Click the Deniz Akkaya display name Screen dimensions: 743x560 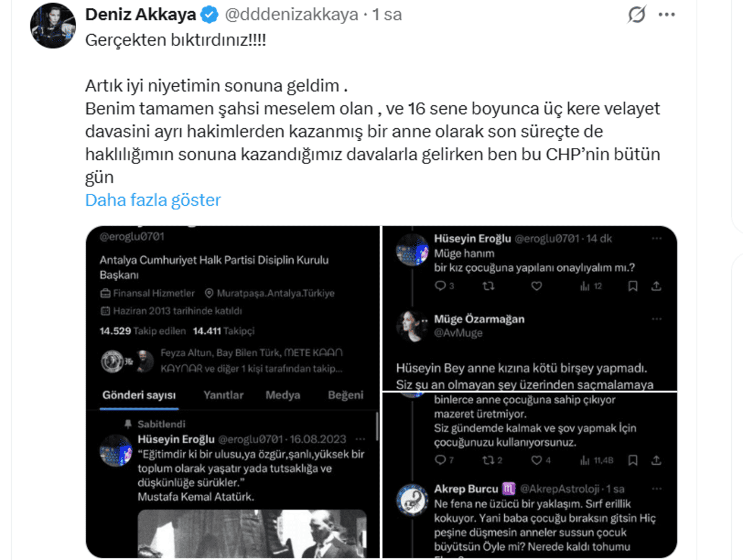pyautogui.click(x=140, y=15)
